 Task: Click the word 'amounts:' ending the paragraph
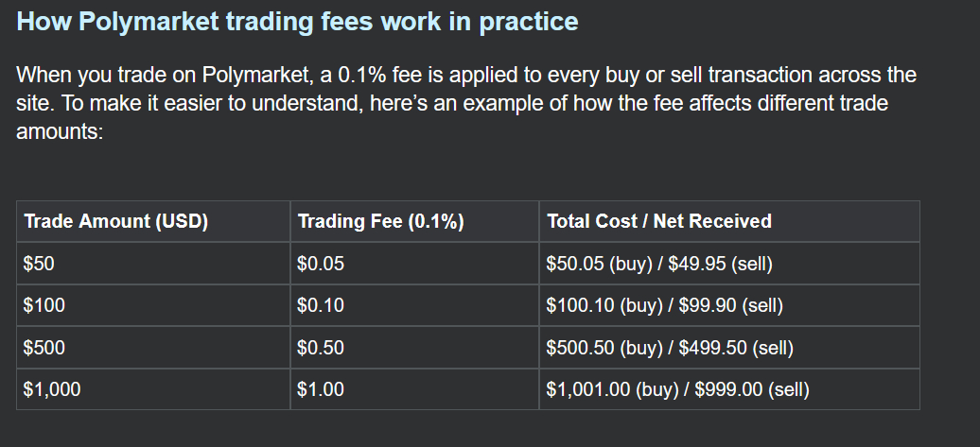[x=59, y=131]
